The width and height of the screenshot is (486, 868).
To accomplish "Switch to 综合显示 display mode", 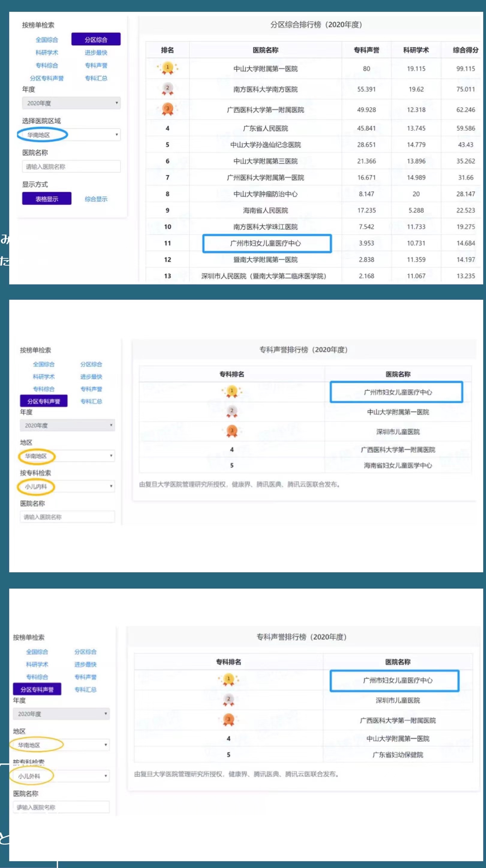I will pos(96,199).
